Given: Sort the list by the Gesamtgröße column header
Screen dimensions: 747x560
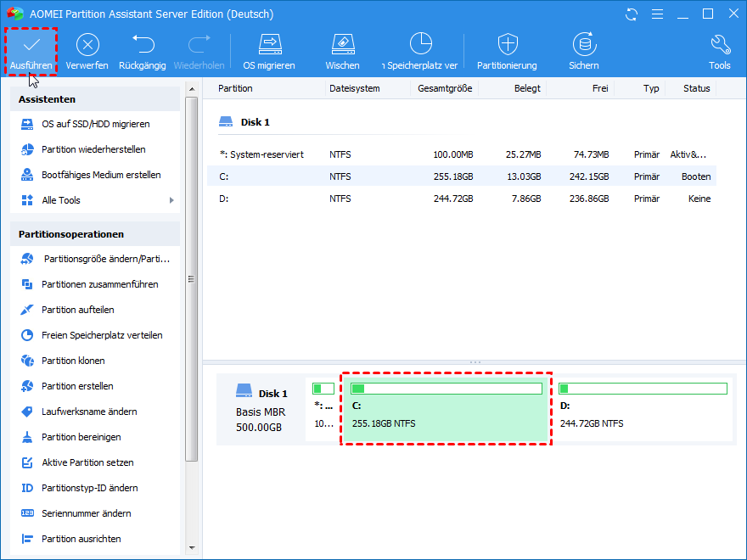Looking at the screenshot, I should [446, 88].
